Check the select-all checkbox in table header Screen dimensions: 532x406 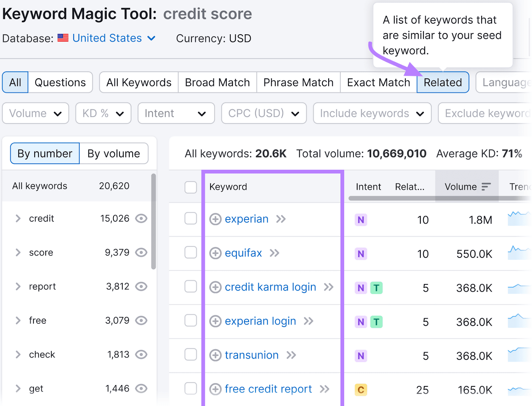[191, 187]
